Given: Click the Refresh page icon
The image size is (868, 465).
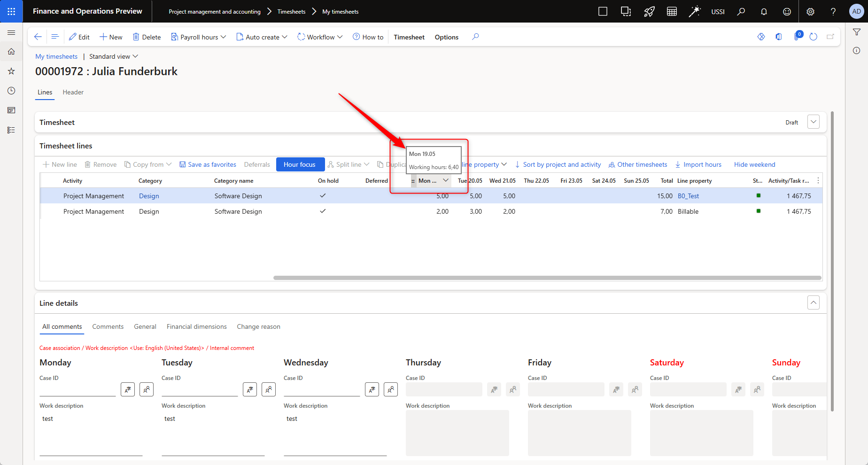Looking at the screenshot, I should [x=814, y=37].
